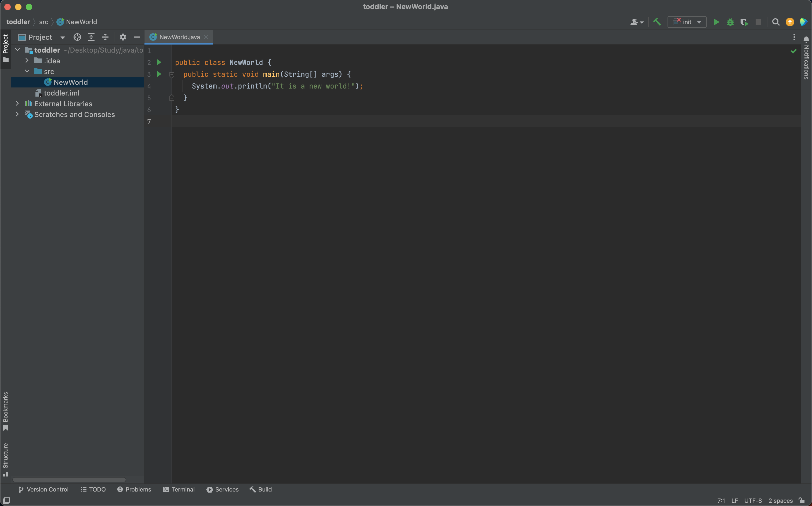Select the Terminal tab at bottom

click(183, 490)
